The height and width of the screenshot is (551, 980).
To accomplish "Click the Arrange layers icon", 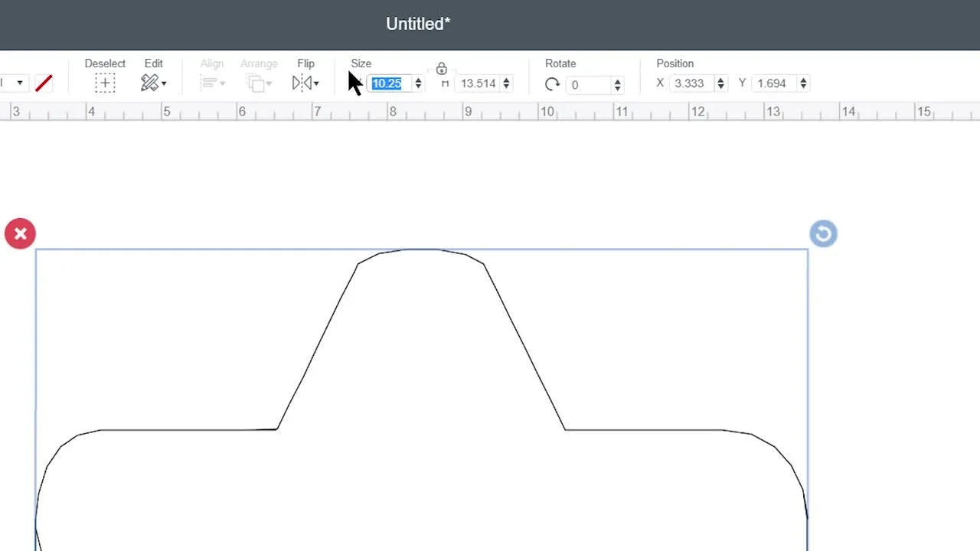I will [x=256, y=83].
